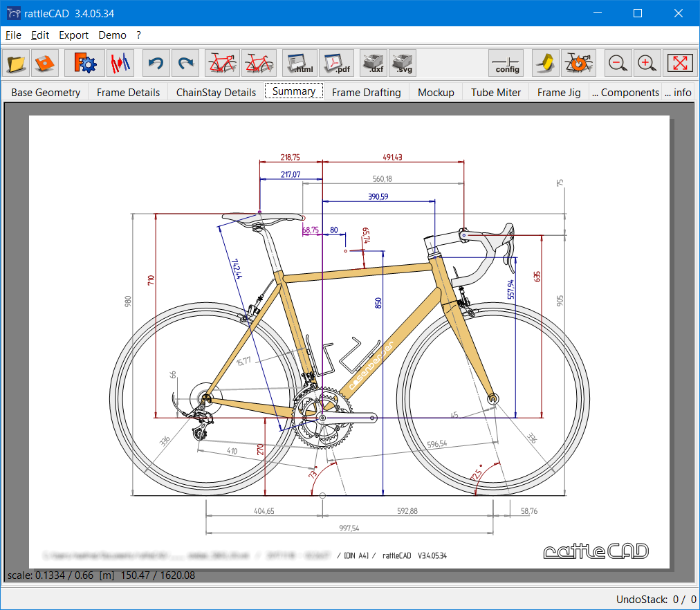Viewport: 700px width, 610px height.
Task: Click the 596,54 gray dimension value
Action: click(x=436, y=444)
